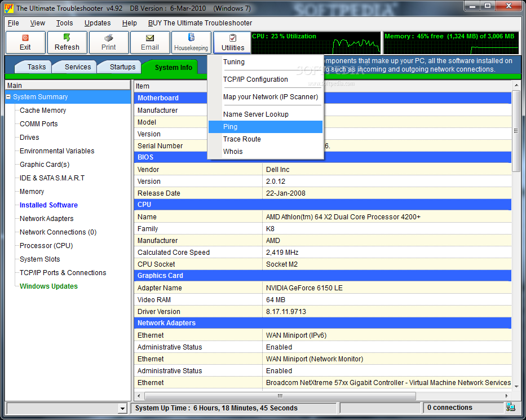Select Network Adapters tree item
The height and width of the screenshot is (420, 526).
pyautogui.click(x=47, y=219)
